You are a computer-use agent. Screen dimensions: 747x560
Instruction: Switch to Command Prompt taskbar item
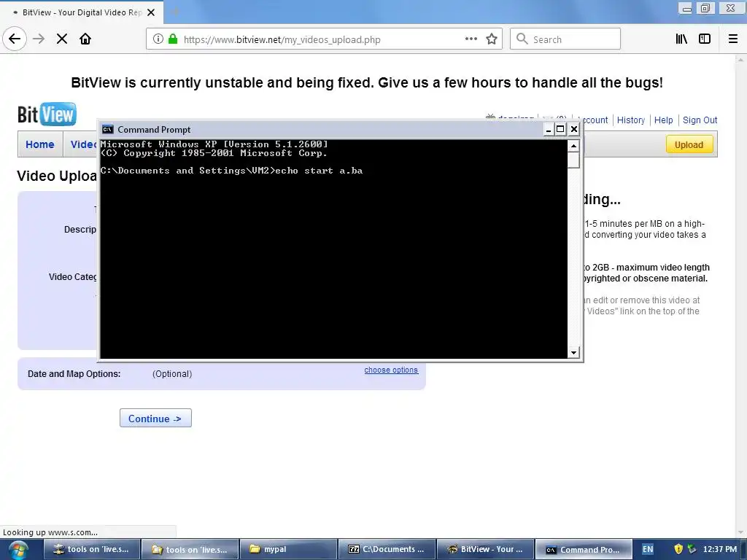point(584,550)
